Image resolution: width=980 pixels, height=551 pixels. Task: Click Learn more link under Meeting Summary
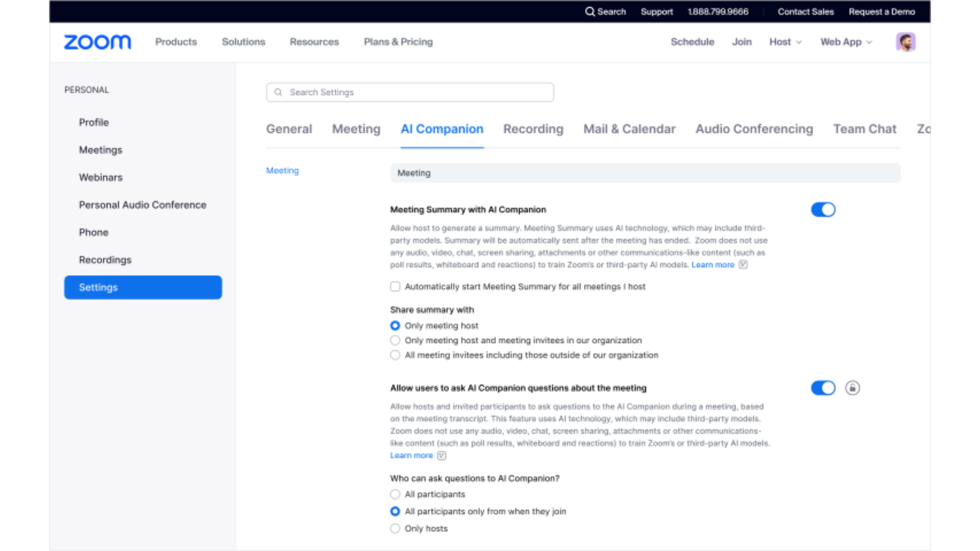click(713, 265)
